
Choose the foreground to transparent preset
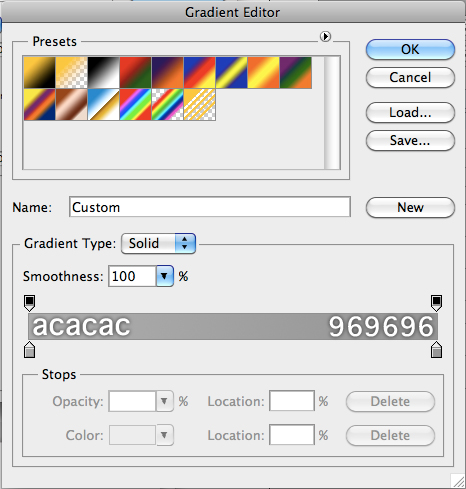click(71, 73)
